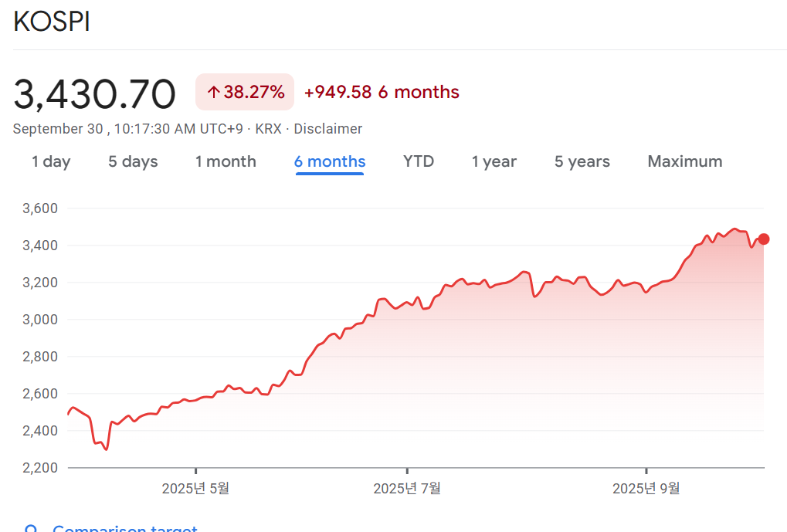Click the 3,430.70 index value
787x532 pixels.
coord(95,94)
